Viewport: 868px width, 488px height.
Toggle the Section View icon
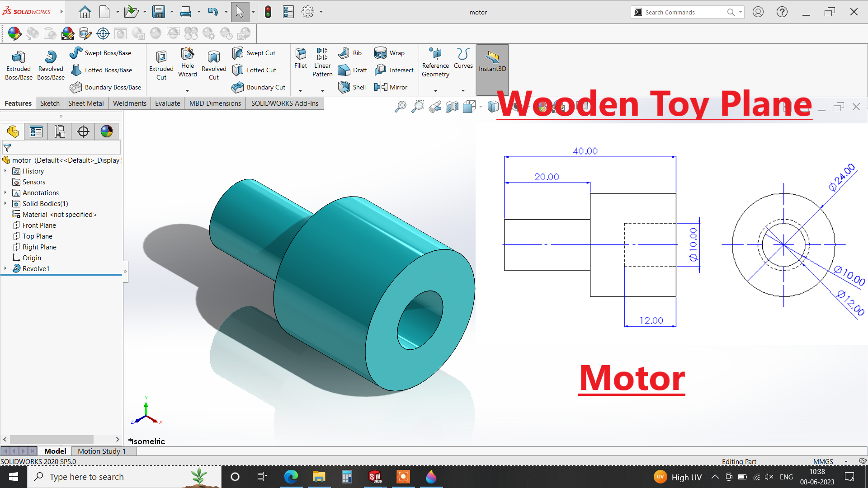pos(452,107)
